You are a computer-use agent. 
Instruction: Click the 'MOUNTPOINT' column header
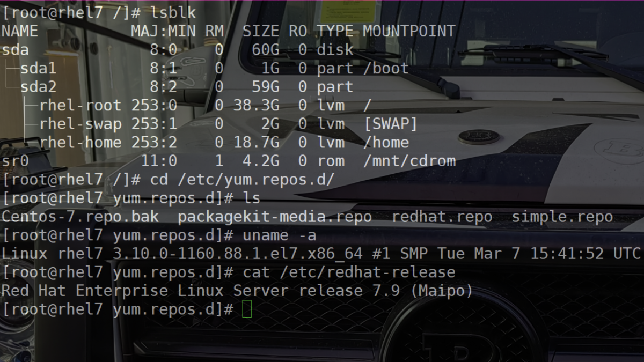[409, 31]
